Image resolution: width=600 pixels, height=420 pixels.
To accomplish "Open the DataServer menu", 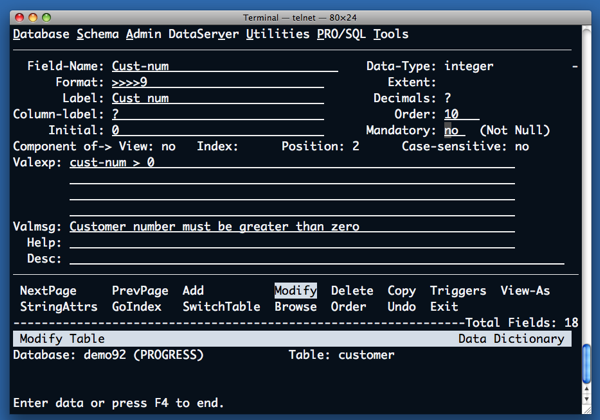I will 204,34.
